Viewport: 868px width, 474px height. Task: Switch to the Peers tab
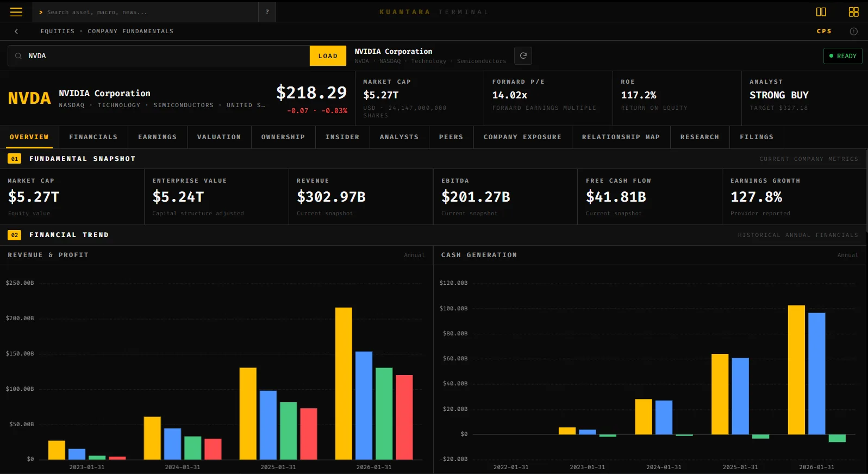pos(451,137)
